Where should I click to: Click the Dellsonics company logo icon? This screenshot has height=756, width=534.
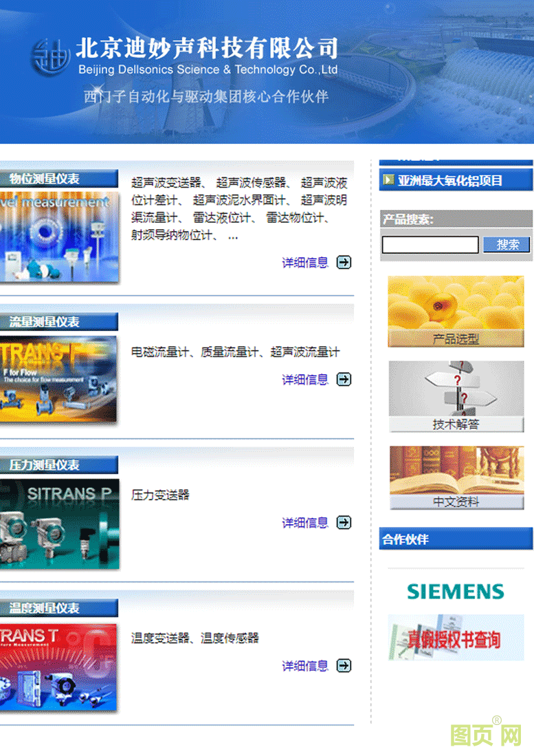click(50, 56)
